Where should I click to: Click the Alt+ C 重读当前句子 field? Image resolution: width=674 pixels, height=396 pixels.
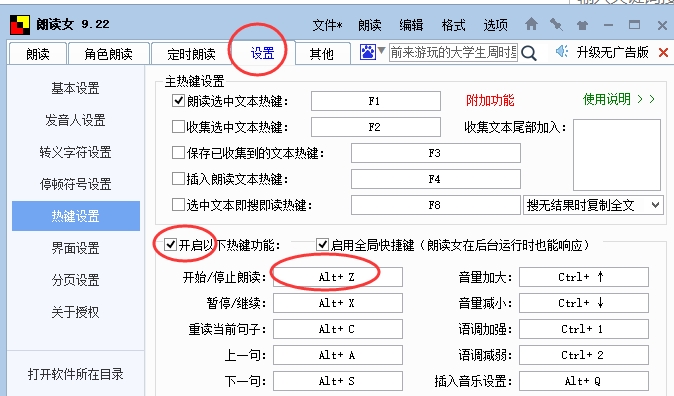[x=338, y=329]
